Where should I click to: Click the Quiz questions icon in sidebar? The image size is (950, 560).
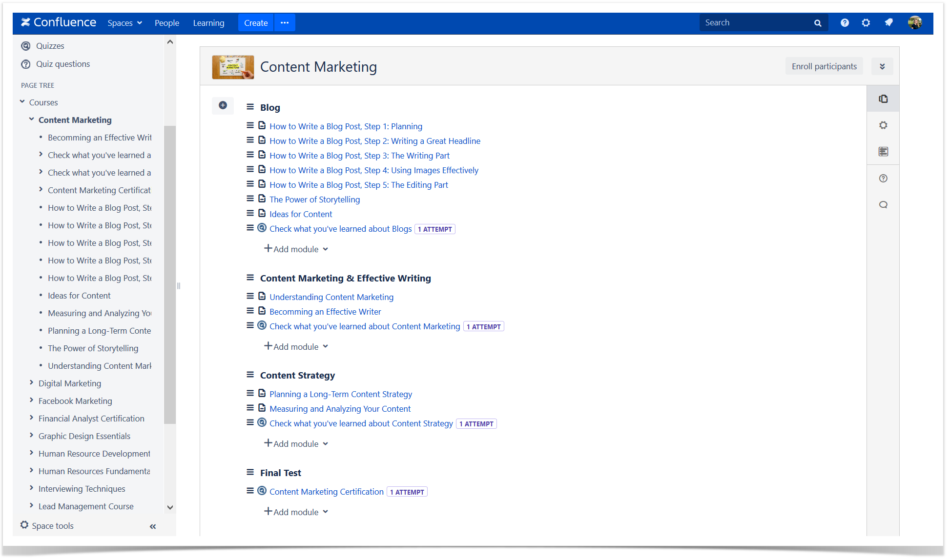click(x=26, y=64)
